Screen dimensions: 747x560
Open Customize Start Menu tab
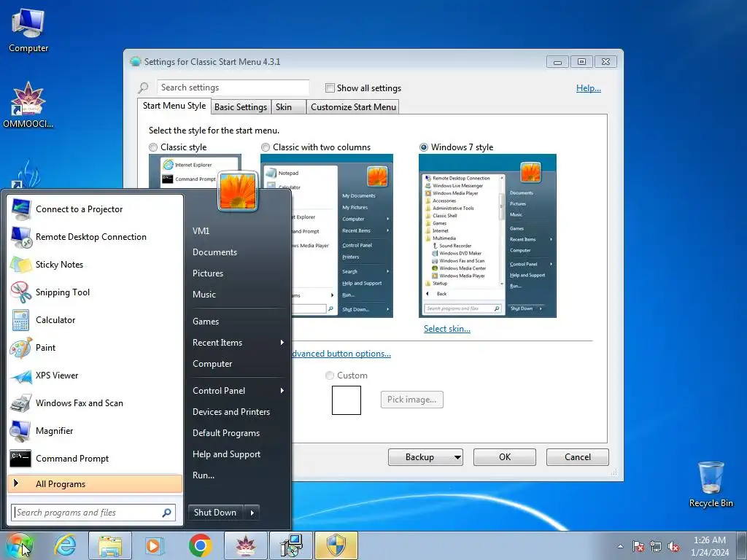[x=353, y=106]
